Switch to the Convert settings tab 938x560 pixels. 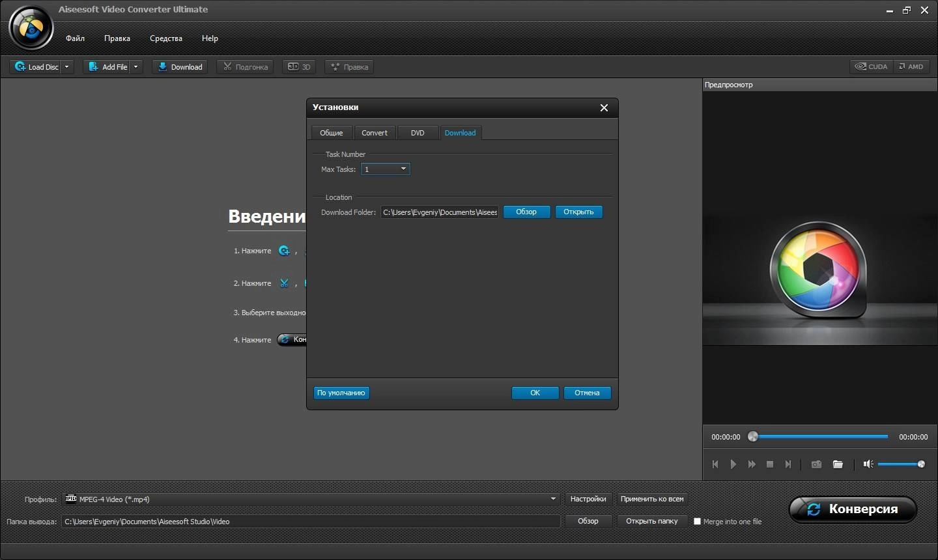point(375,133)
